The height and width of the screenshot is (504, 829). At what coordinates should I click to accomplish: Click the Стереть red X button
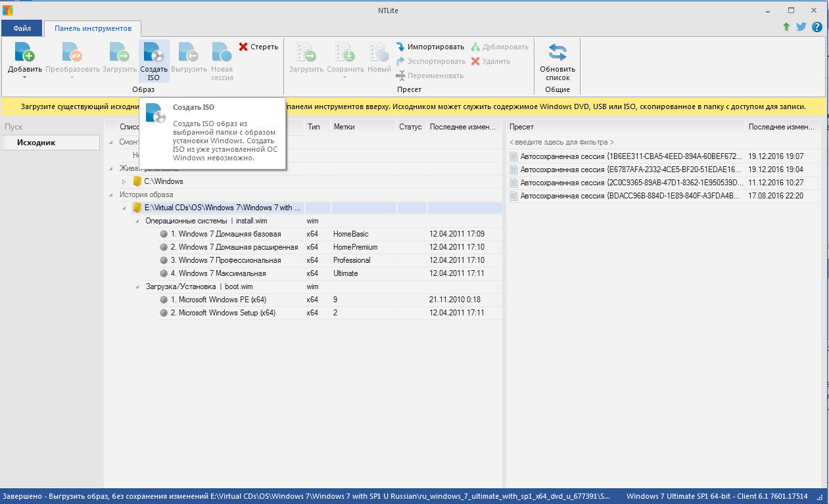pyautogui.click(x=258, y=47)
